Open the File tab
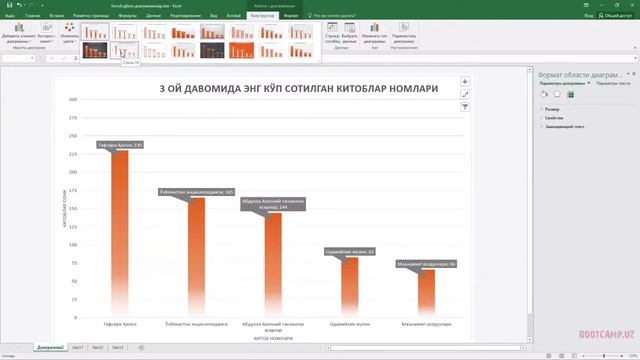The image size is (640, 360). pyautogui.click(x=10, y=16)
